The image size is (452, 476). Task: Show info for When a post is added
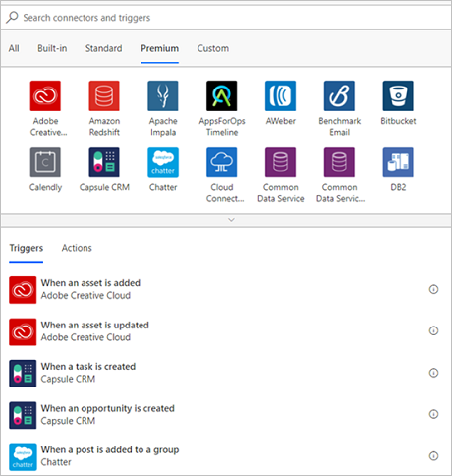pyautogui.click(x=433, y=456)
